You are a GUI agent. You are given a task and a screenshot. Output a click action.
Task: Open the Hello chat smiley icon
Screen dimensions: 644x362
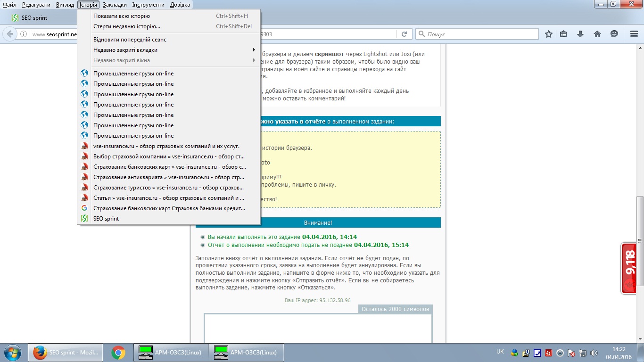coord(614,34)
